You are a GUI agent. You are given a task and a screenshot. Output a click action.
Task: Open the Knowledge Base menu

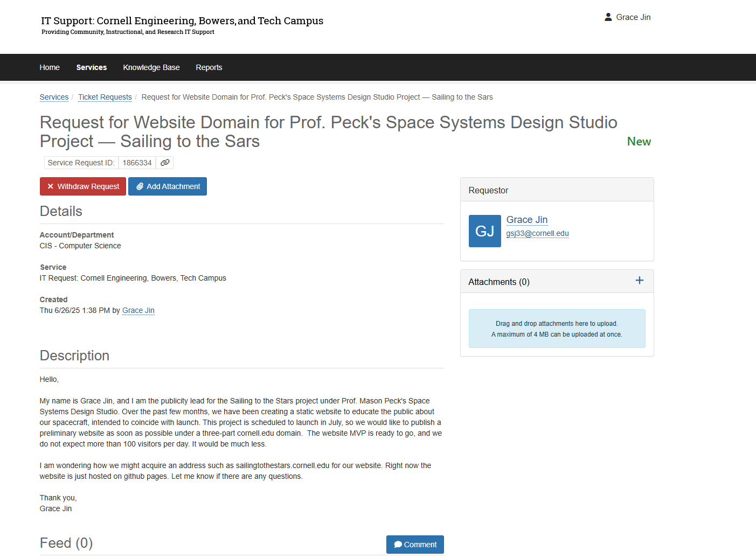point(151,67)
